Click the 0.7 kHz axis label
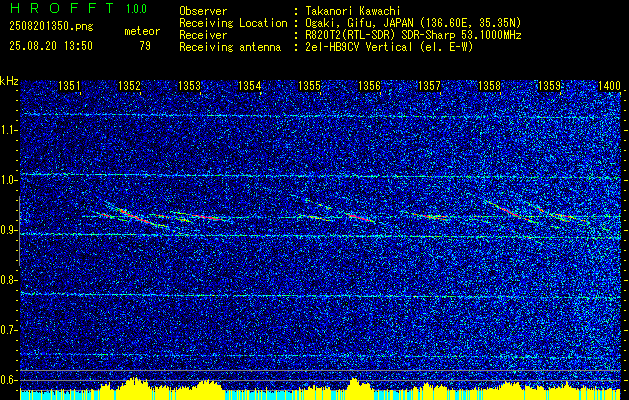The image size is (629, 400). 9,330
